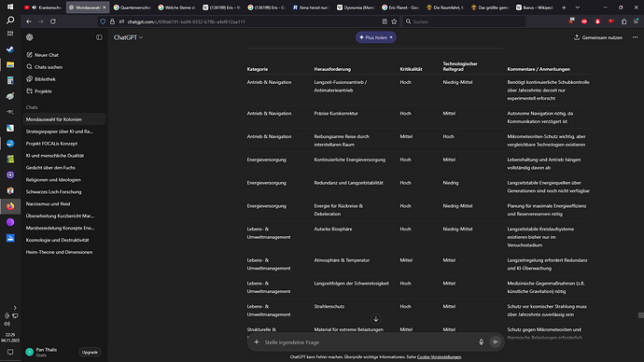Close the Mondauswahl tab
Viewport: 644px width, 362px height.
pyautogui.click(x=105, y=7)
